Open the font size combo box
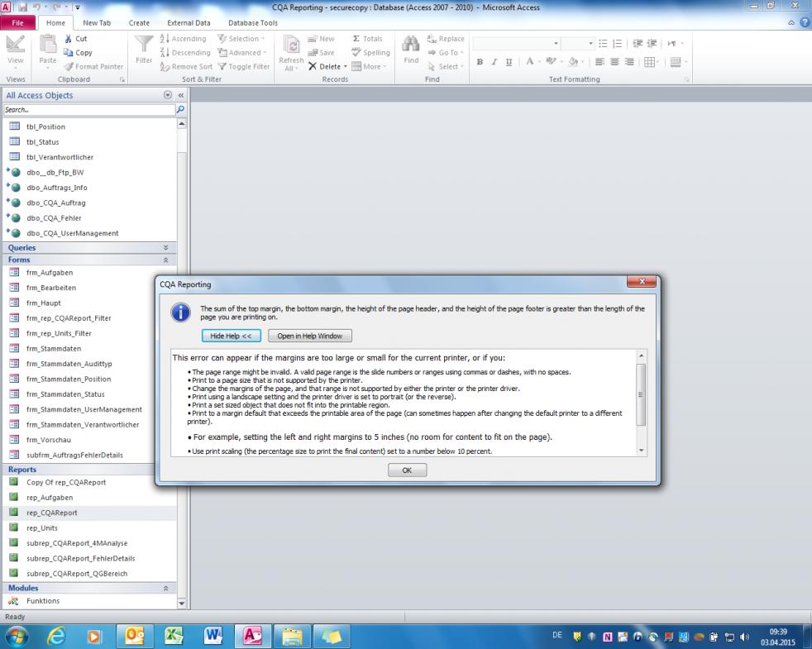This screenshot has height=649, width=812. [x=578, y=44]
